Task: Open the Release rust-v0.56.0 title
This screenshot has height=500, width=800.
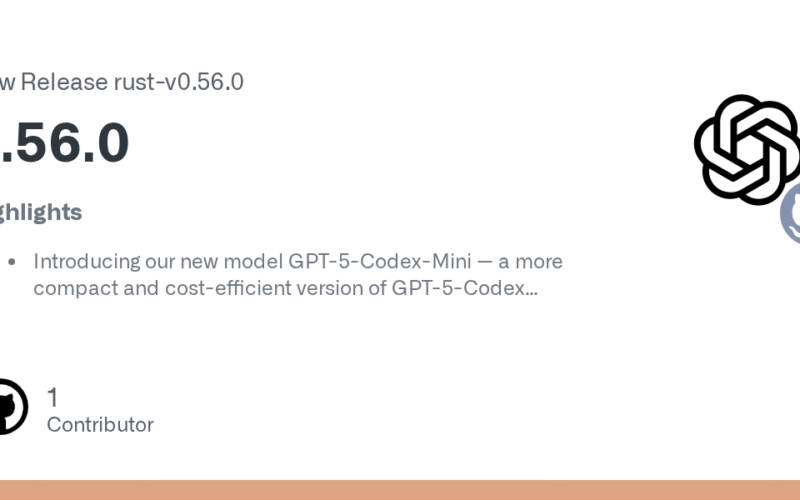Action: coord(120,82)
